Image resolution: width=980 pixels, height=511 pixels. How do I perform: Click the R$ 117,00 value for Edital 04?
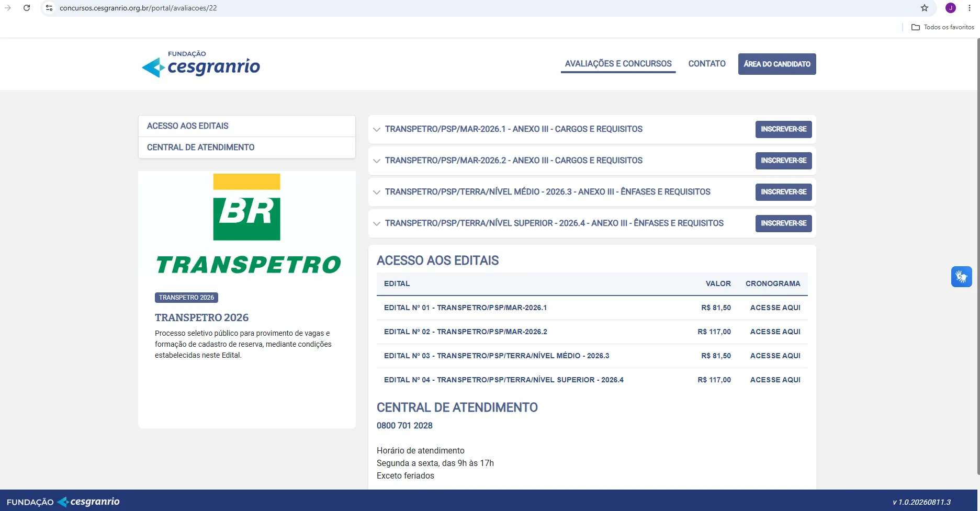click(x=714, y=380)
